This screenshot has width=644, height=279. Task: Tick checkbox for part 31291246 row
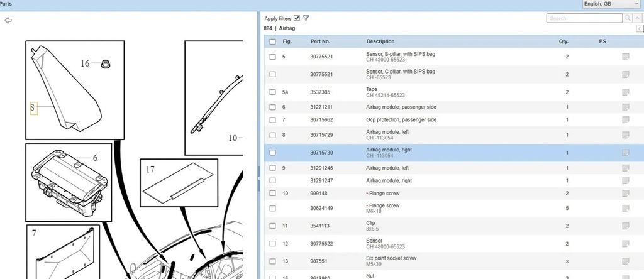coord(273,168)
